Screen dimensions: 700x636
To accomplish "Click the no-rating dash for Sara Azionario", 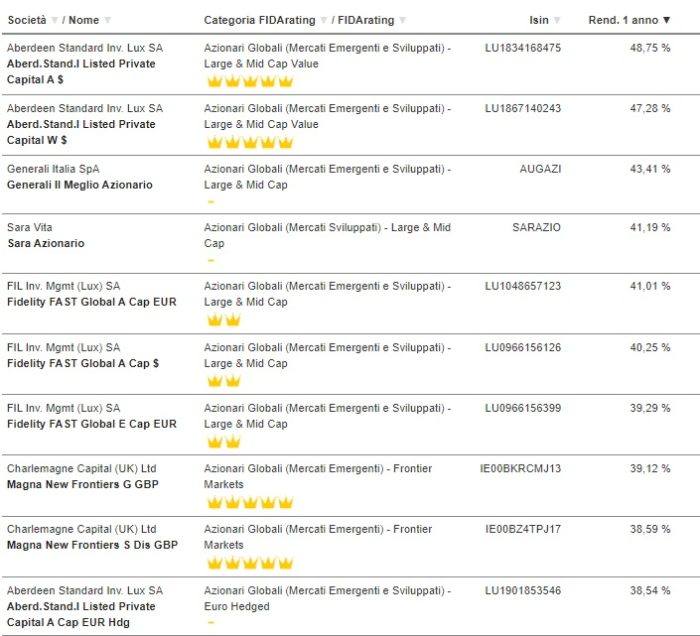I will click(211, 260).
